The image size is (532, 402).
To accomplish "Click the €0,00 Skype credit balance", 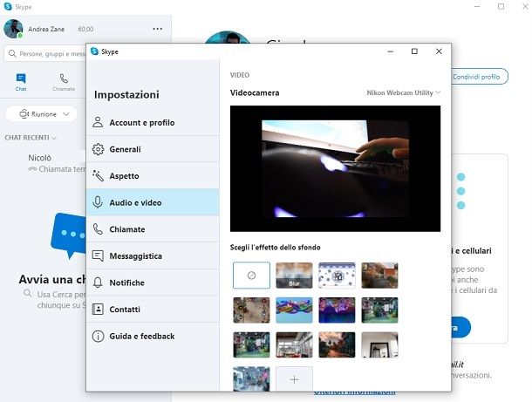I will [x=85, y=29].
